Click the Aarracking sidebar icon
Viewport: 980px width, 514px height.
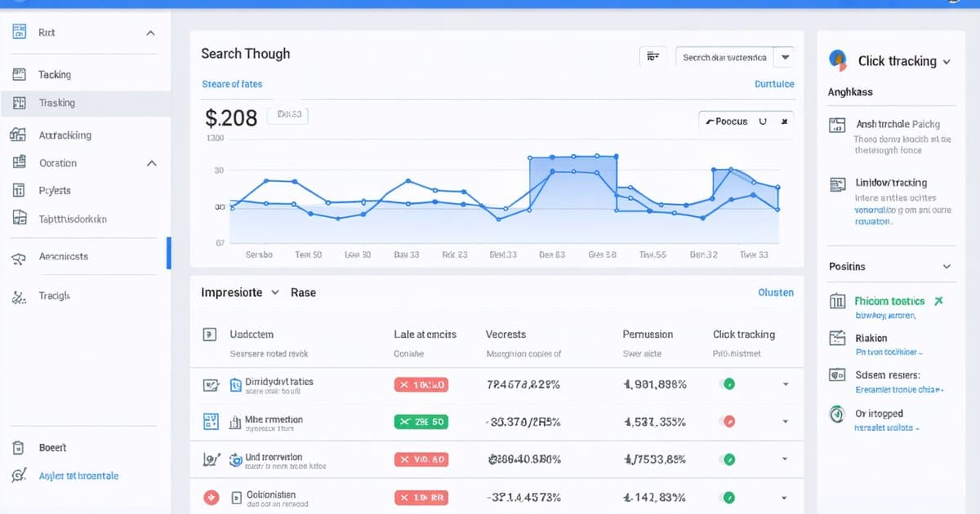pyautogui.click(x=19, y=134)
